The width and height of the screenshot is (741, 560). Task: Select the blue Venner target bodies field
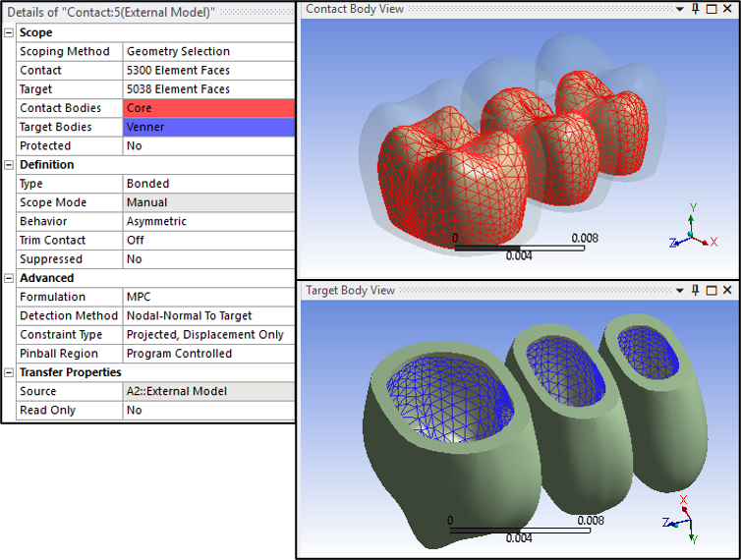208,127
